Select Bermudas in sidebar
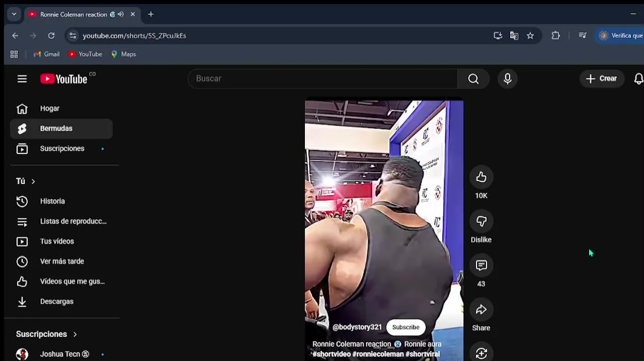 tap(61, 128)
